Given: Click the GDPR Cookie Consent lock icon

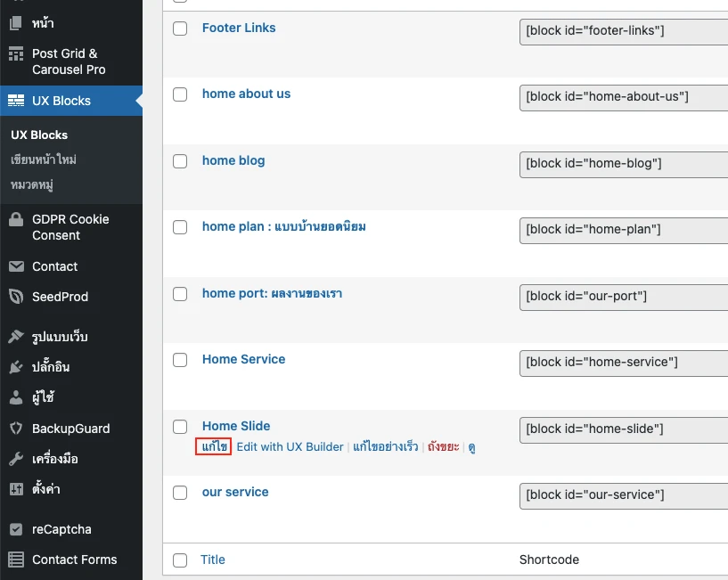Looking at the screenshot, I should (x=16, y=220).
